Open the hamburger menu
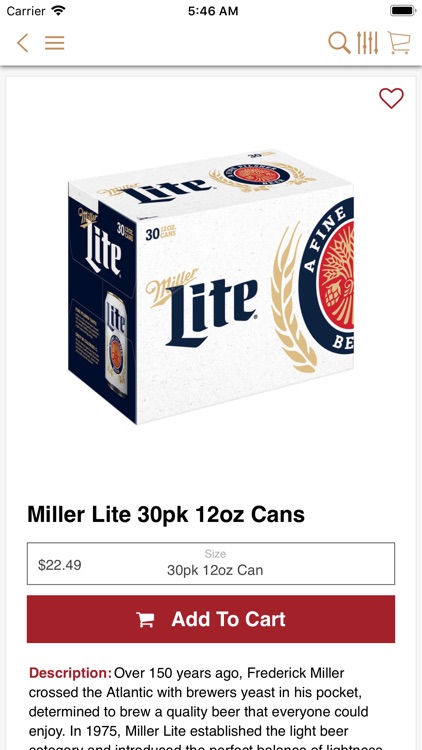The width and height of the screenshot is (422, 750). (x=55, y=43)
